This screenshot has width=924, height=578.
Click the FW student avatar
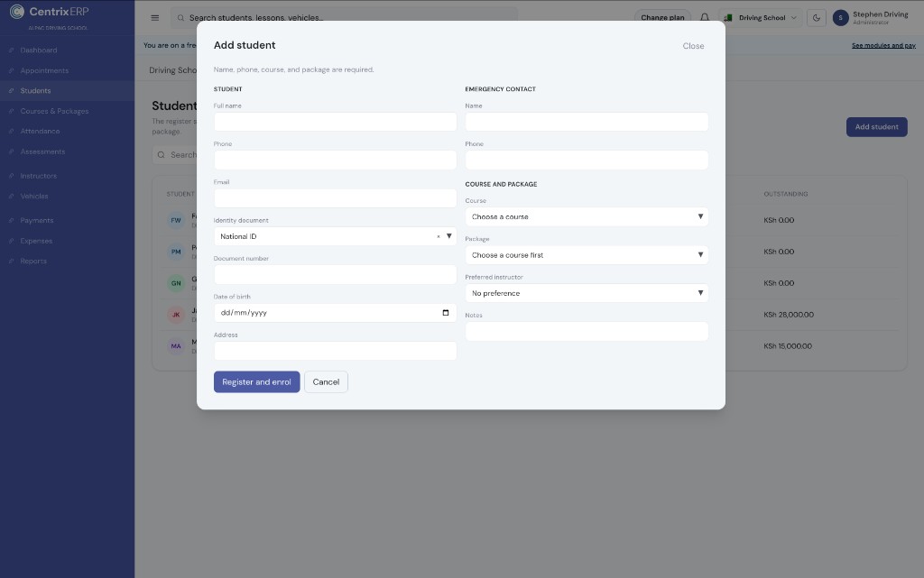(x=176, y=220)
